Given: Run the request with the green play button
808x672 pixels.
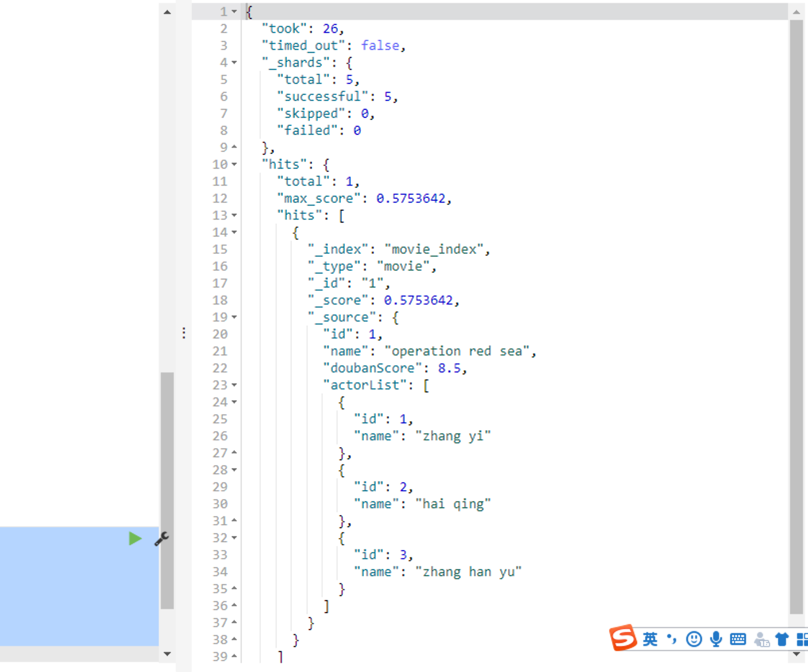Looking at the screenshot, I should point(135,539).
